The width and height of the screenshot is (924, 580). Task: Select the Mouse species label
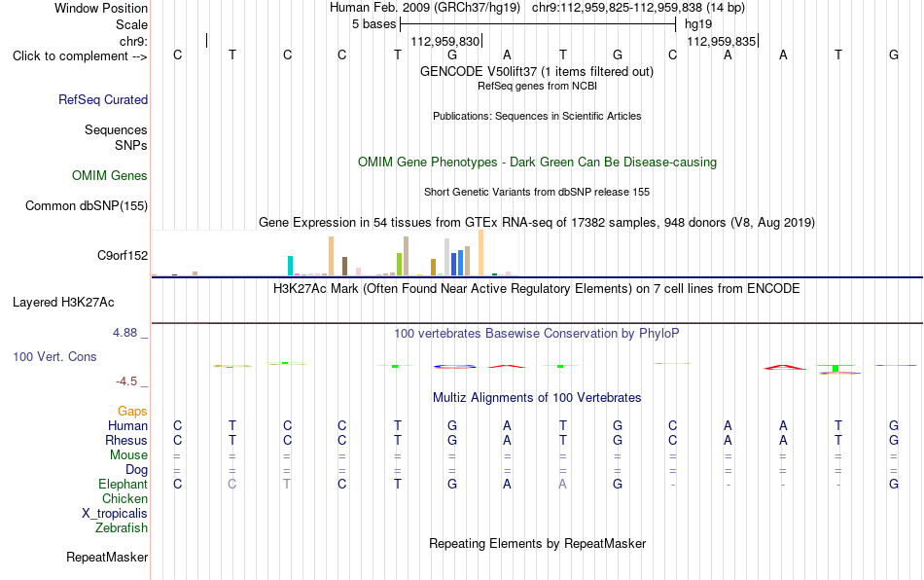(129, 455)
